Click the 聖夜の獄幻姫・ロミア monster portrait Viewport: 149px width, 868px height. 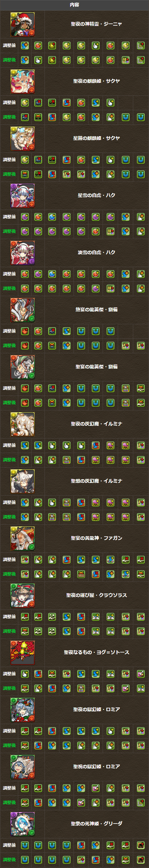(22, 709)
